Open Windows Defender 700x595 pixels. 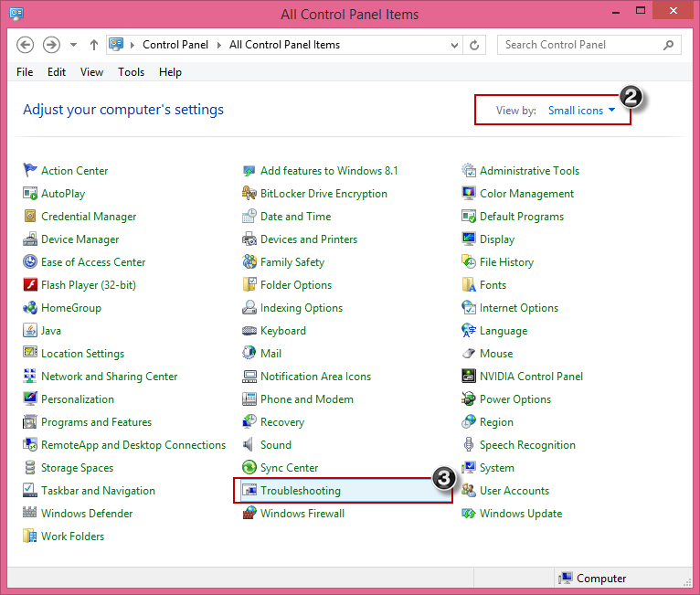[x=87, y=513]
